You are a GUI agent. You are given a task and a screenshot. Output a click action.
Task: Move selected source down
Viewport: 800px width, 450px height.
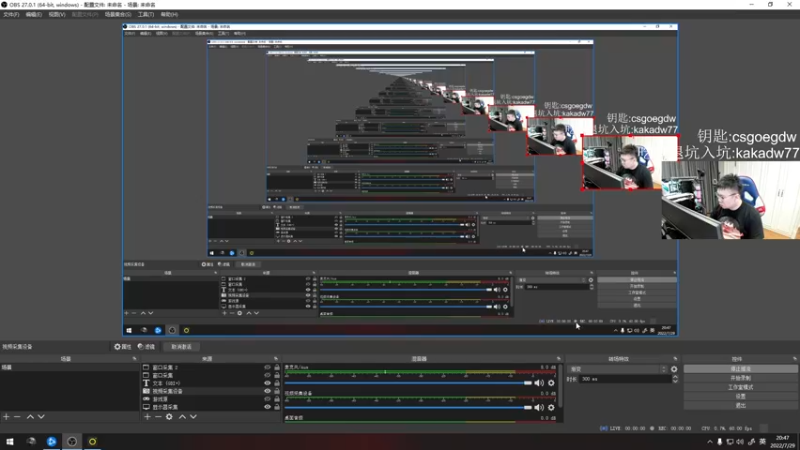[193, 417]
